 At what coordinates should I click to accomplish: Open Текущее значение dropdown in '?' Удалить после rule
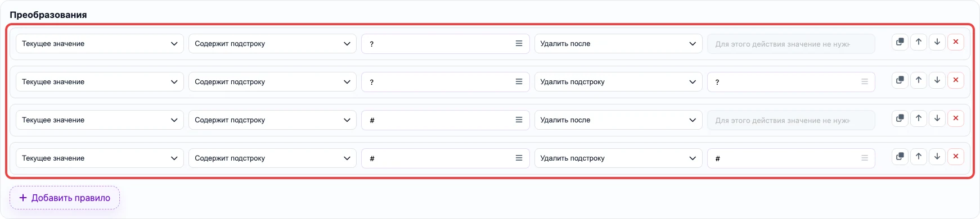(x=100, y=44)
